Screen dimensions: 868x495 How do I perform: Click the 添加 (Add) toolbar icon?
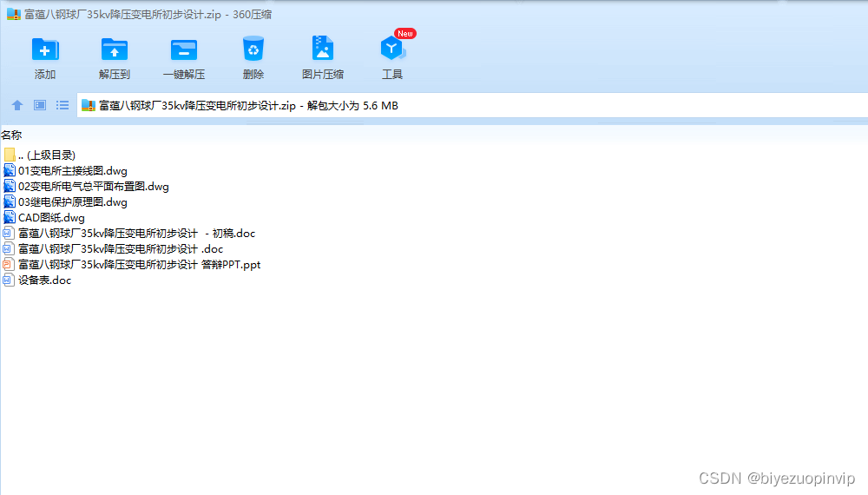[45, 49]
